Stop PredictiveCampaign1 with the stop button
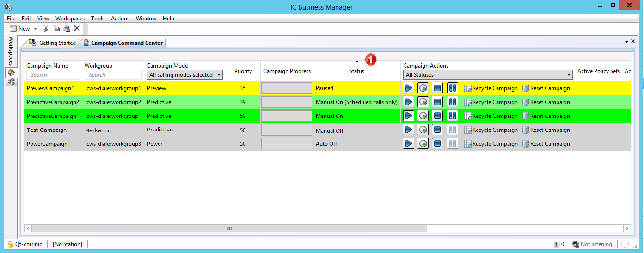 tap(437, 116)
